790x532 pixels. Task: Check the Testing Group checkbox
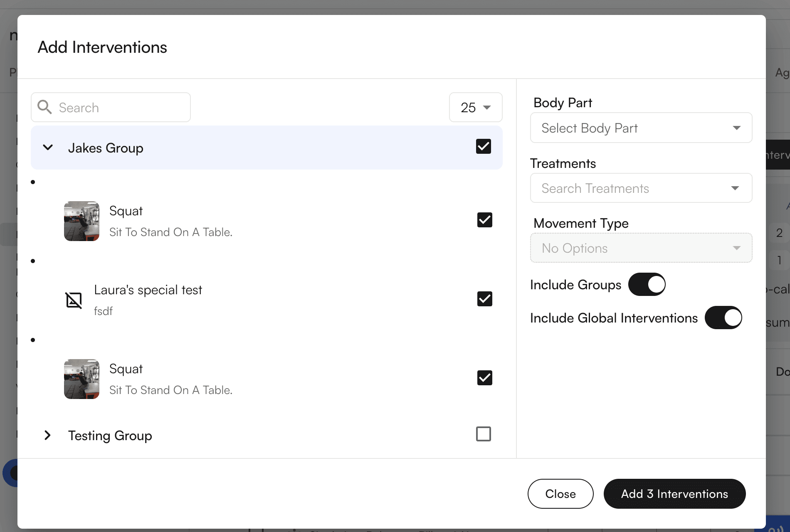483,434
